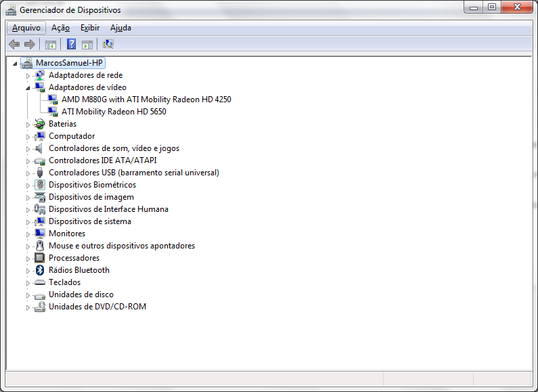Expand the Dispositivos de imagem node
The width and height of the screenshot is (538, 392).
pos(28,198)
